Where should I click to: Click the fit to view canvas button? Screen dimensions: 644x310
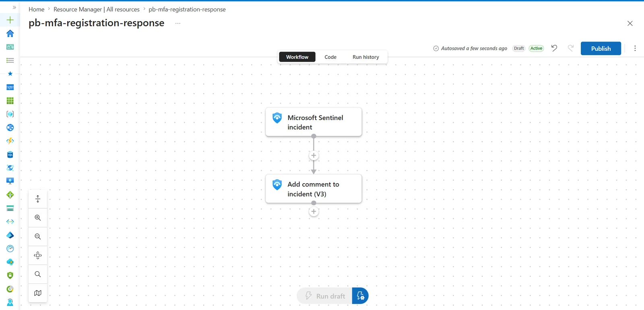click(38, 256)
